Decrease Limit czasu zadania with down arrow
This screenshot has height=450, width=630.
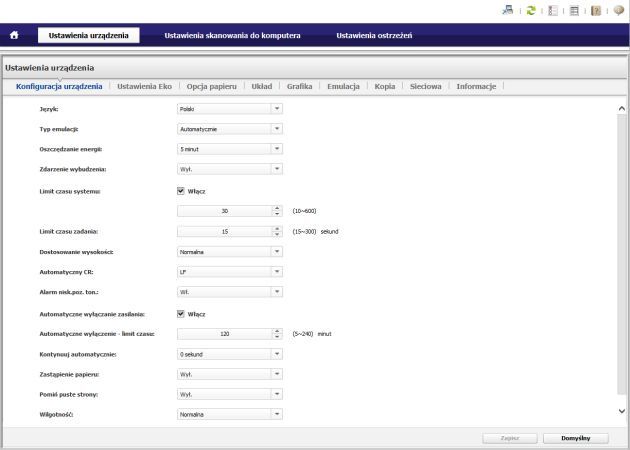277,234
